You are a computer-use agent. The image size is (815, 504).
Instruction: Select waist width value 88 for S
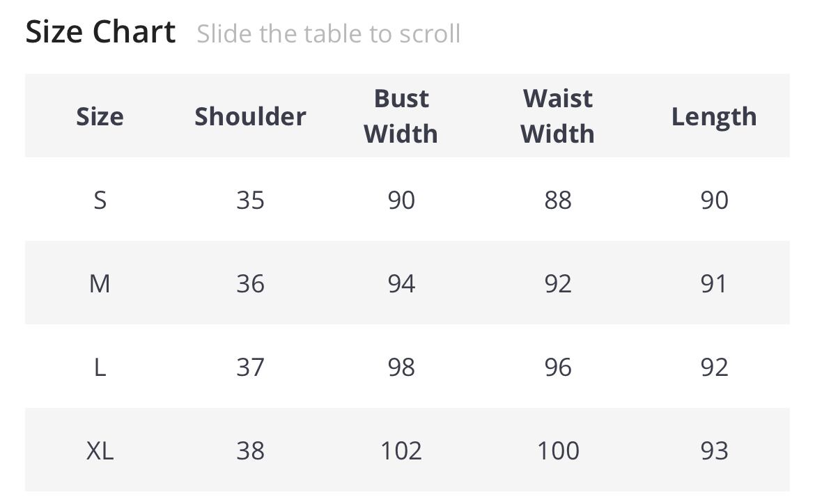tap(558, 200)
